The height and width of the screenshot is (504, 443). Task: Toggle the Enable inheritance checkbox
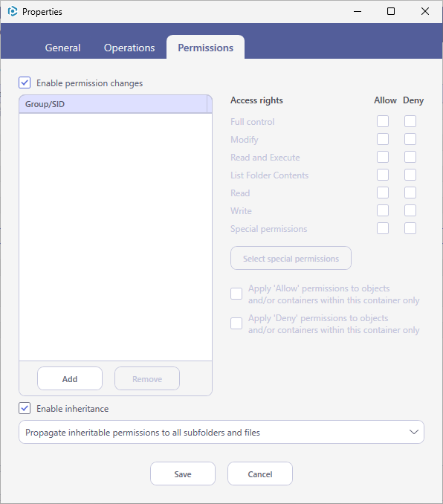click(25, 408)
